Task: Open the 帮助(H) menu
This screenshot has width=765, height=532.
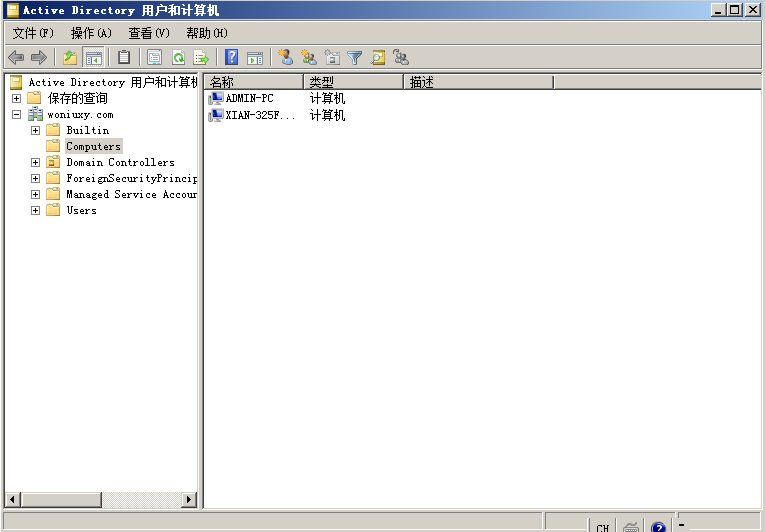Action: pyautogui.click(x=207, y=33)
